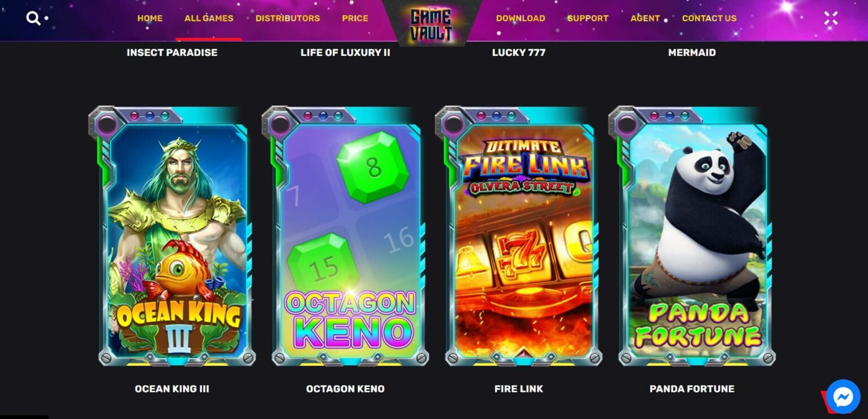Open the DOWNLOAD menu item
This screenshot has width=868, height=419.
520,18
